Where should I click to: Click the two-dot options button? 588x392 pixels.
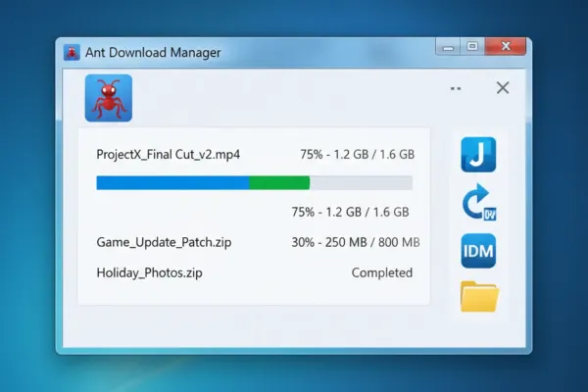tap(456, 88)
